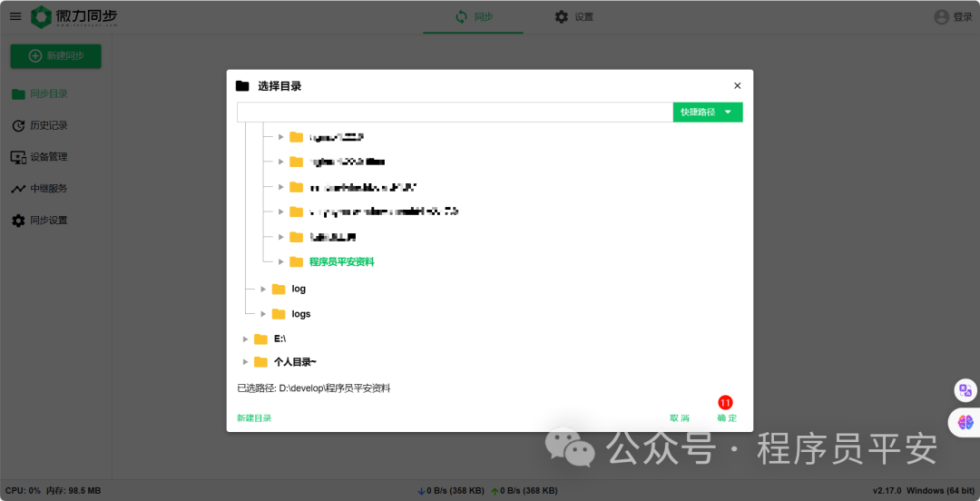Confirm with the 确定 button

pyautogui.click(x=728, y=417)
